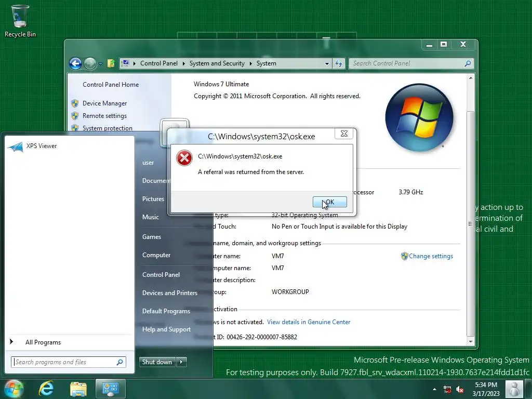The height and width of the screenshot is (399, 532).
Task: Expand All Programs in the Start menu
Action: [43, 342]
